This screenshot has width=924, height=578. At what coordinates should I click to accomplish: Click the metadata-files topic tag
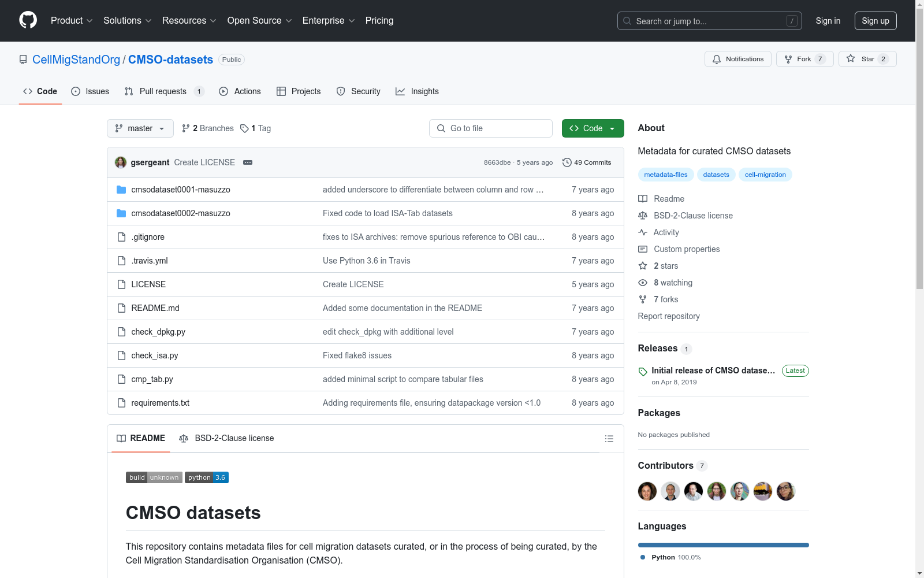point(666,175)
